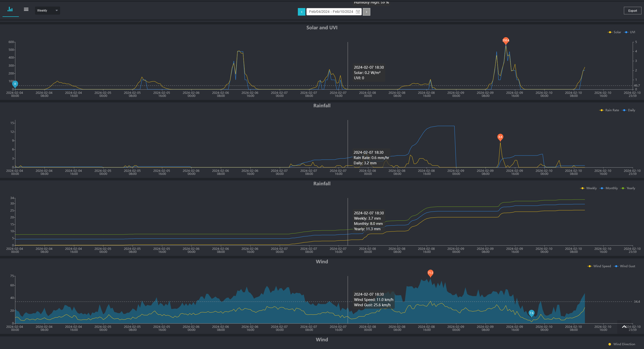Image resolution: width=644 pixels, height=349 pixels.
Task: Switch to the list view icon
Action: 26,10
